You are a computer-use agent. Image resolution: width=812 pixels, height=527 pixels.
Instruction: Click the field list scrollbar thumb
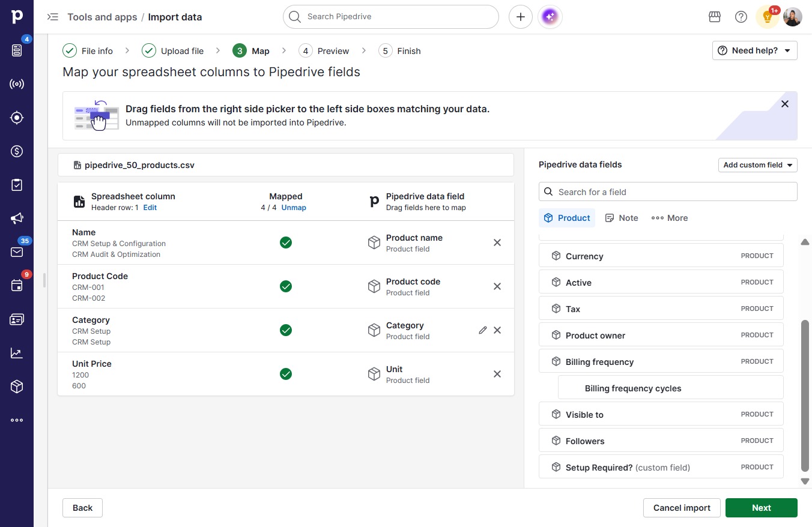click(805, 396)
